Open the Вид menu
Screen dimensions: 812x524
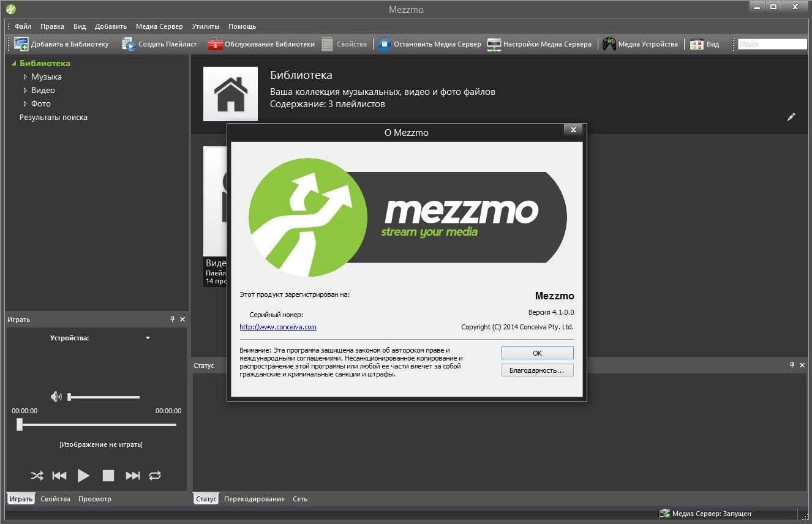pos(80,26)
